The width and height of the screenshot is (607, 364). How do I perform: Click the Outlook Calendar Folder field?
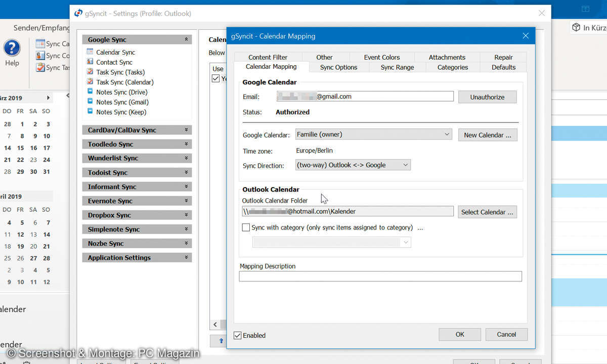pos(348,211)
